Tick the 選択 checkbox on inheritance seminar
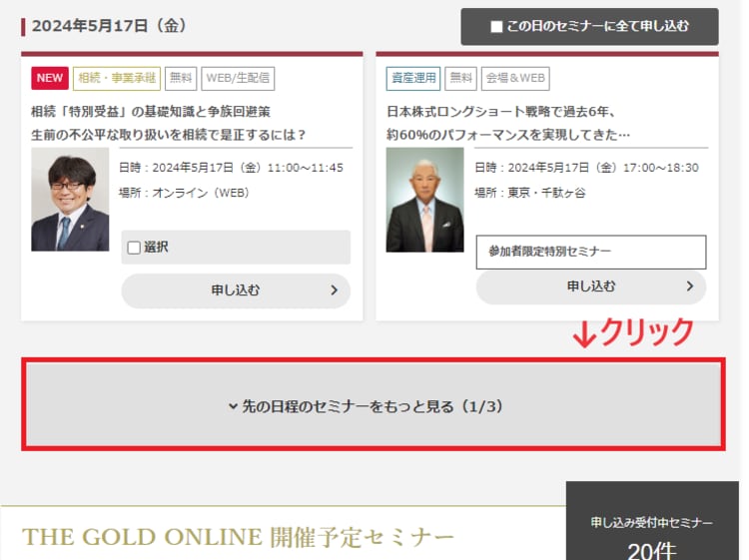 134,248
